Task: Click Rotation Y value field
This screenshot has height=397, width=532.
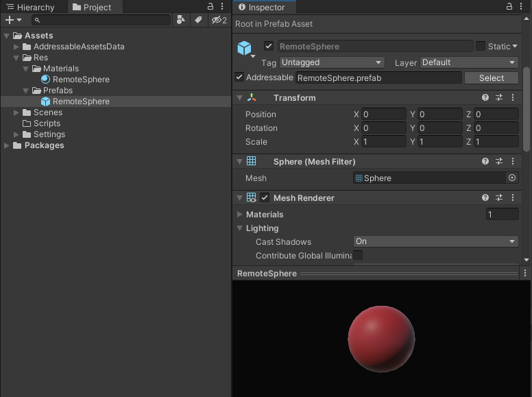Action: click(x=440, y=128)
